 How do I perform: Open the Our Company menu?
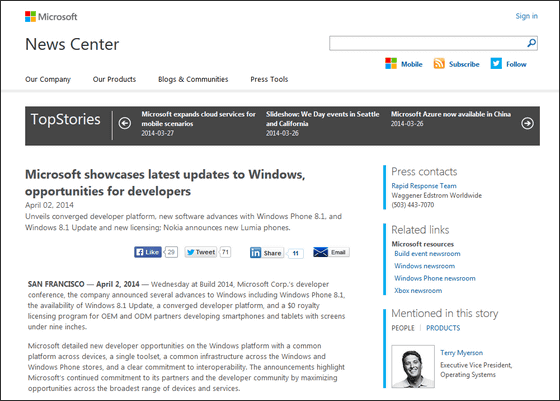(x=48, y=79)
